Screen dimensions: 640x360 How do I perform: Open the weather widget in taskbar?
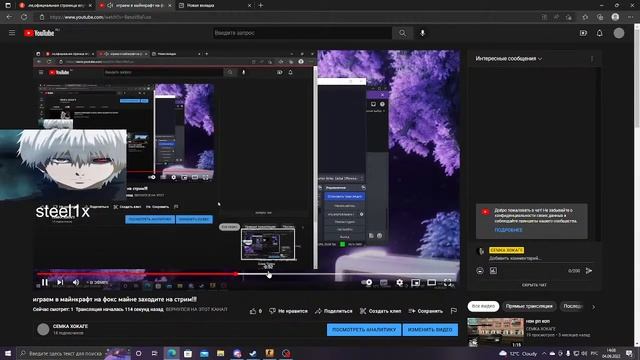[x=518, y=353]
